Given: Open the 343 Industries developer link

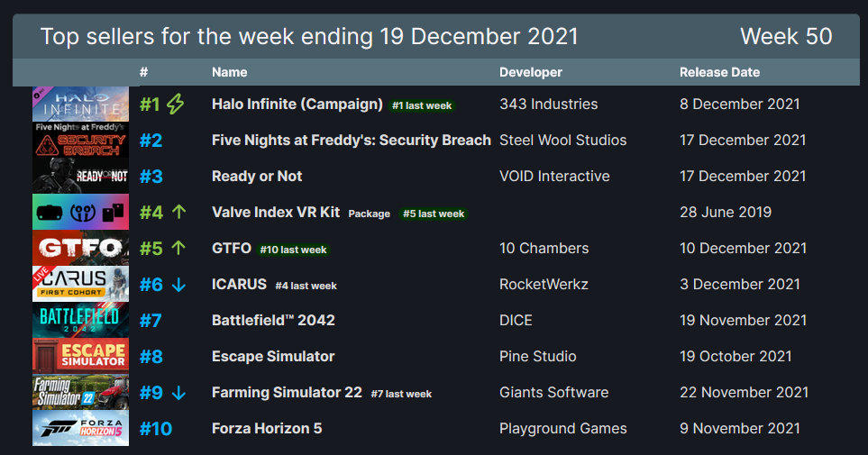Looking at the screenshot, I should 549,104.
